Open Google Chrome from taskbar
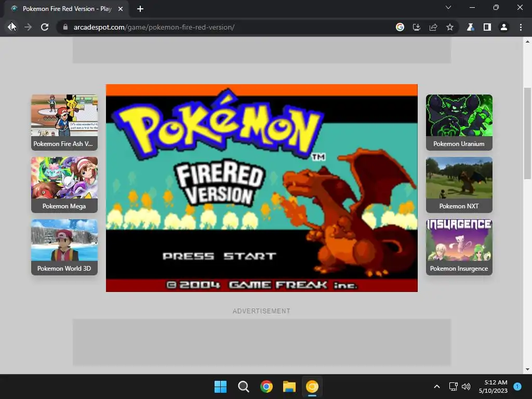The image size is (532, 399). tap(267, 387)
